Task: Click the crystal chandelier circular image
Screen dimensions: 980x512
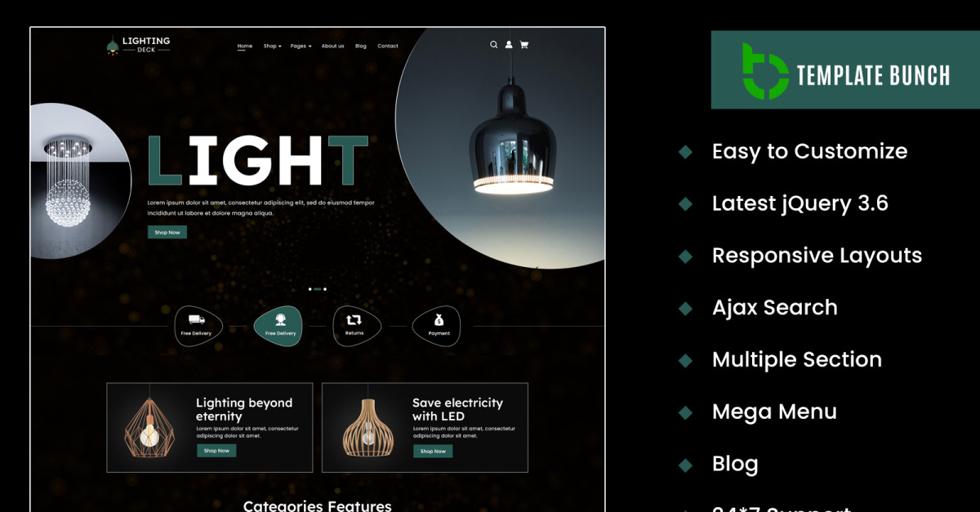Action: [80, 180]
